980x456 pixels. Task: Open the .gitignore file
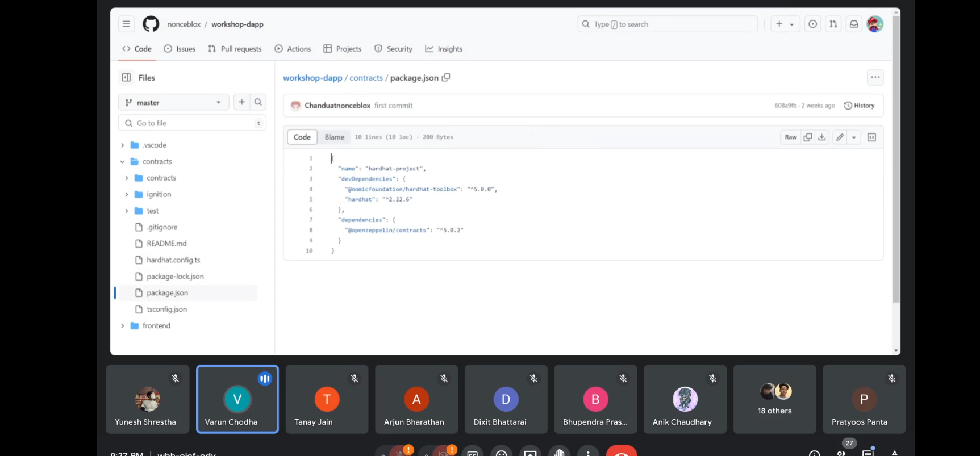(162, 227)
